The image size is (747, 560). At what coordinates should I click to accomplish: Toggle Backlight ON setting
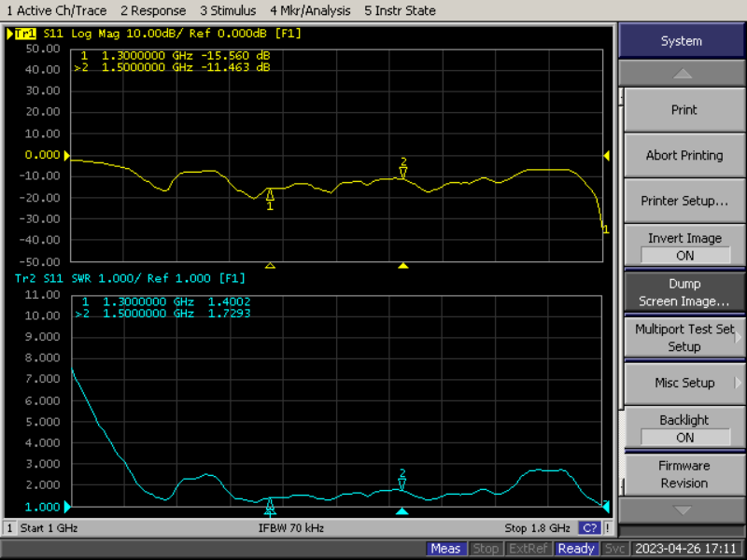[x=684, y=428]
